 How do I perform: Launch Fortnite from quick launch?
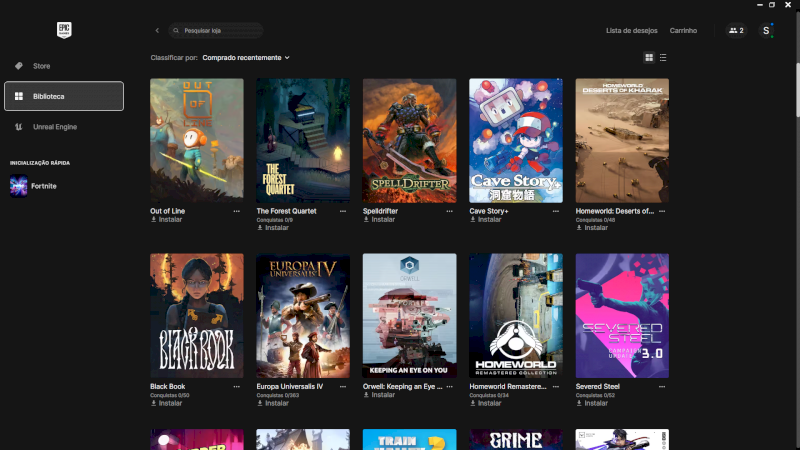click(x=43, y=186)
